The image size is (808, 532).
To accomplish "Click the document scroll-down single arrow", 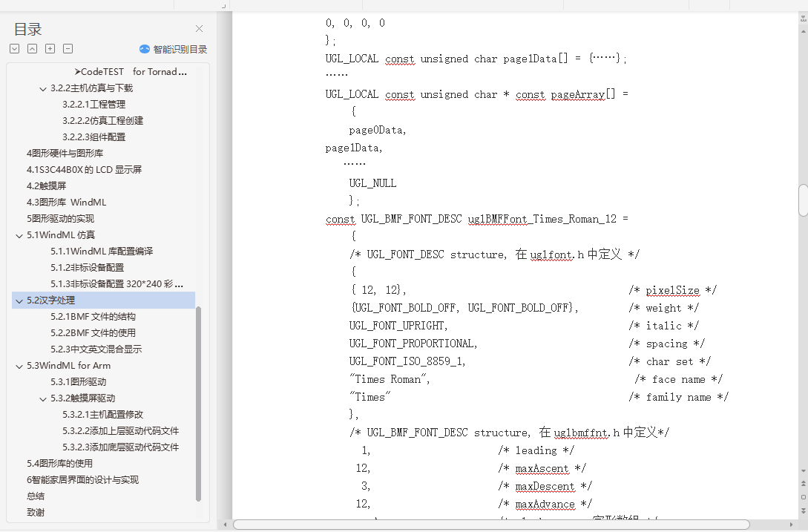I will 804,470.
